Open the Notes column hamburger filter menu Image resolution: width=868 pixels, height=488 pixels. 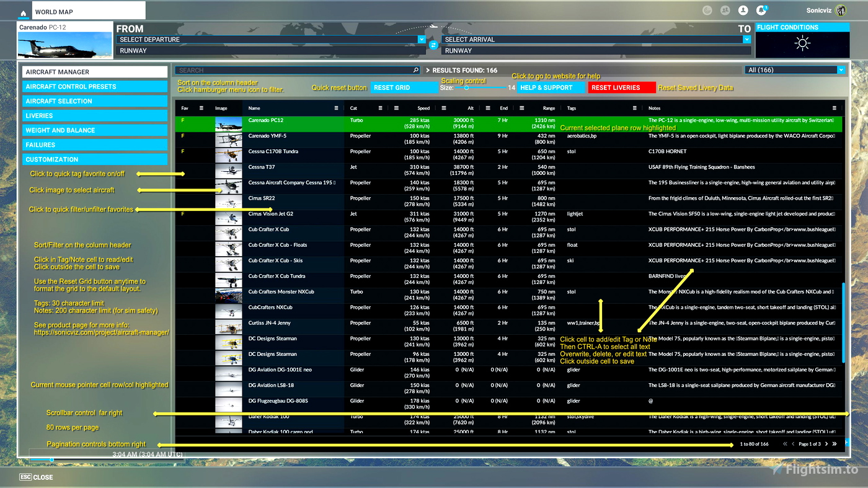point(835,108)
